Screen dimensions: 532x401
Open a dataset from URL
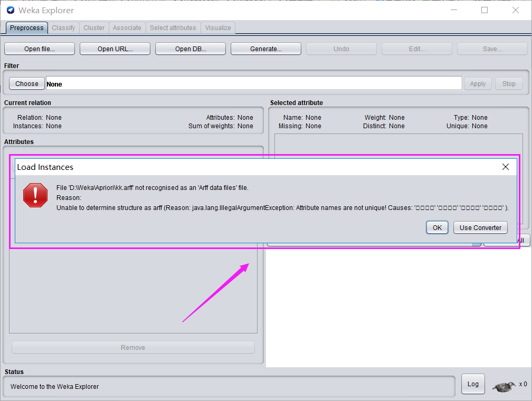coord(115,48)
